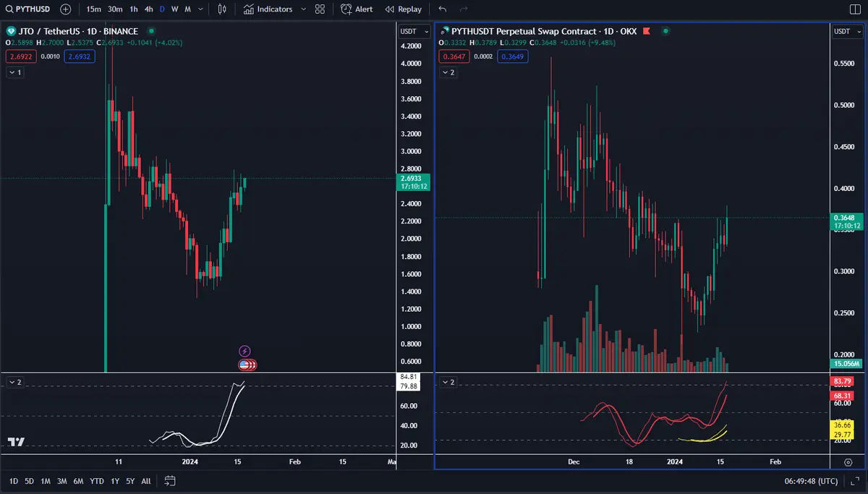Create an Alert from the toolbar
This screenshot has width=868, height=494.
pyautogui.click(x=357, y=9)
